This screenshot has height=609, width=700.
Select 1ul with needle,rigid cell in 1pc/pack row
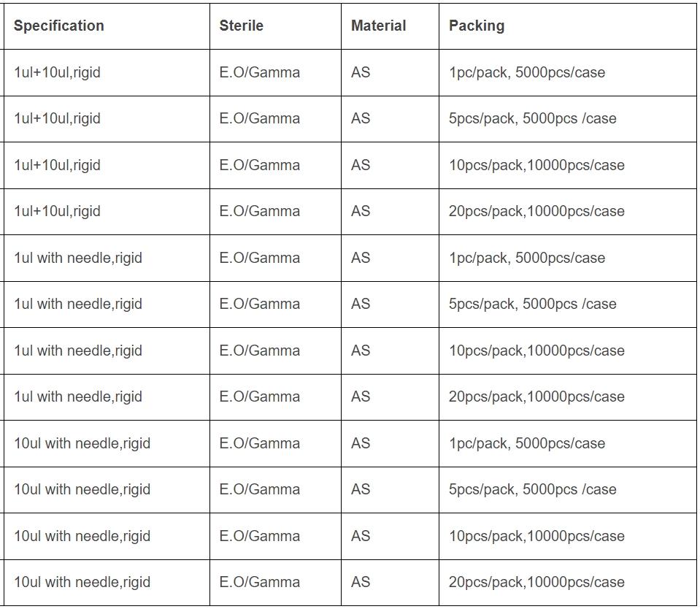pos(77,258)
